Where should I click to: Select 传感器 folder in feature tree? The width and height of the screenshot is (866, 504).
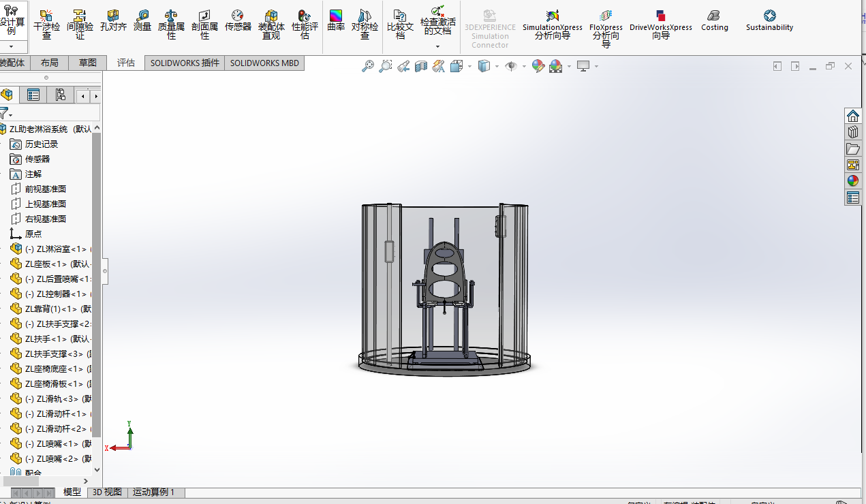(37, 159)
